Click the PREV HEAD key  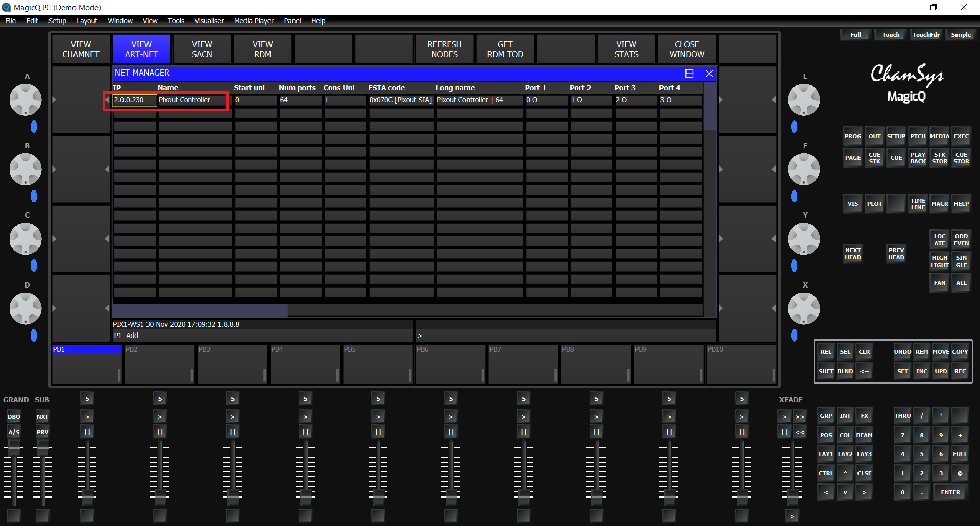tap(896, 254)
